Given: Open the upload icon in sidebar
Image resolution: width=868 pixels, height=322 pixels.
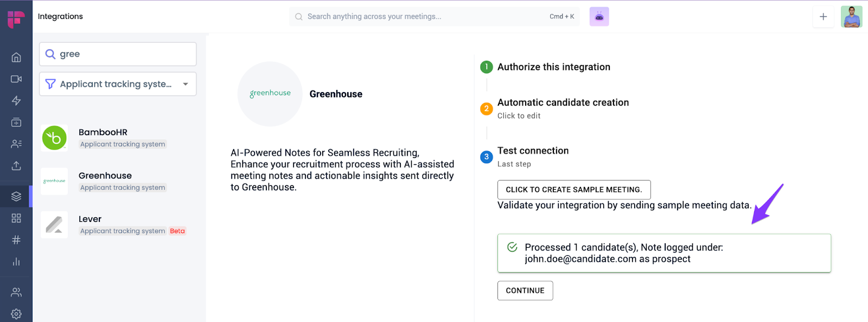Looking at the screenshot, I should [x=16, y=166].
